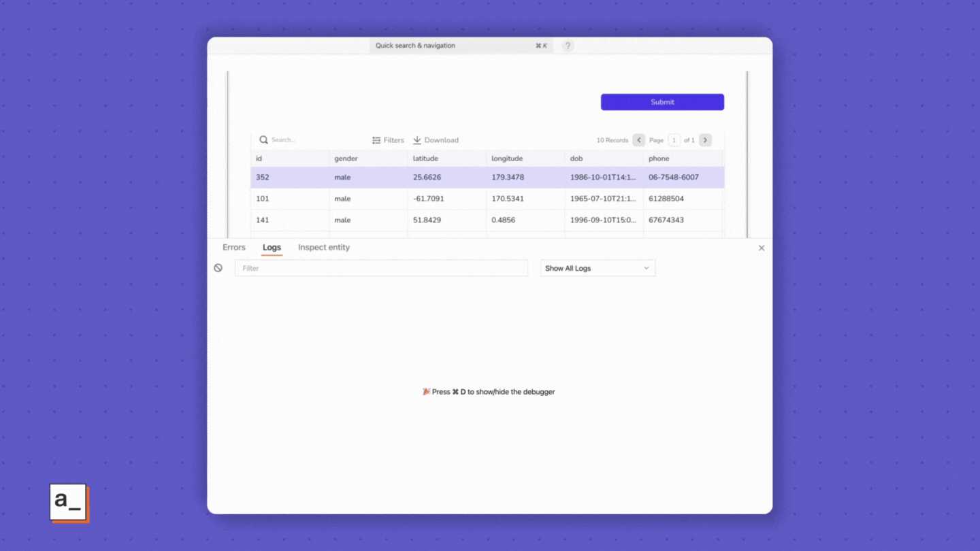Click the clear logs icon

pyautogui.click(x=218, y=268)
